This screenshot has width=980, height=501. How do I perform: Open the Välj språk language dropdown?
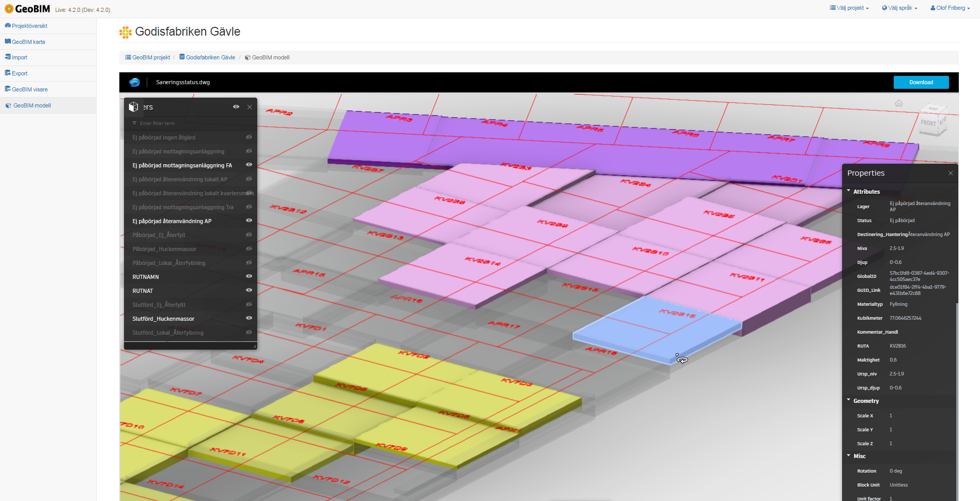[899, 8]
